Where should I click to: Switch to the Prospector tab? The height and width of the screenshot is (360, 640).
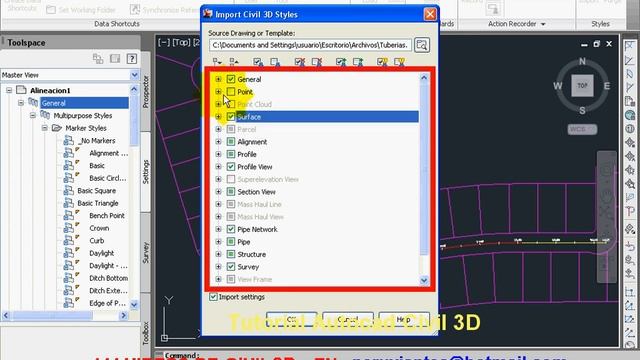[146, 91]
